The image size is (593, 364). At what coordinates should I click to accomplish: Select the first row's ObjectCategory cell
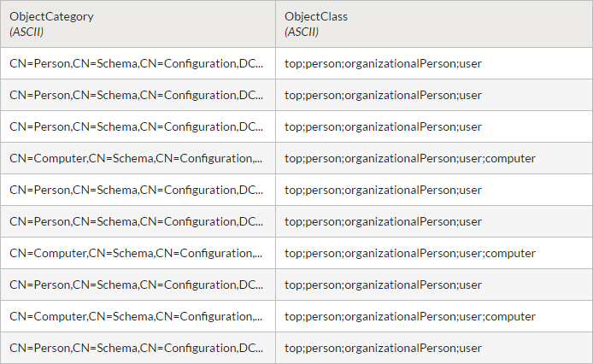[137, 63]
